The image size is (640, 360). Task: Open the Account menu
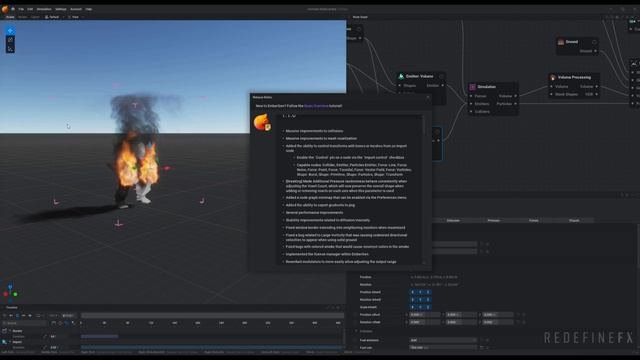(76, 9)
